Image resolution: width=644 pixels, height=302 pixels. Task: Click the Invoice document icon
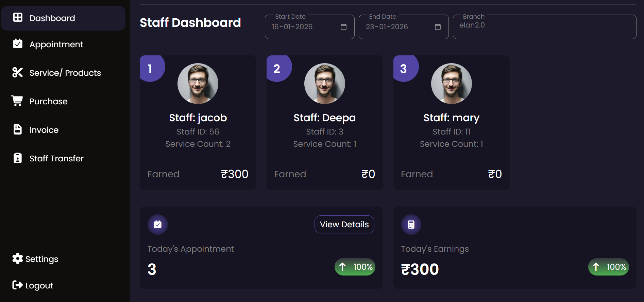tap(18, 129)
